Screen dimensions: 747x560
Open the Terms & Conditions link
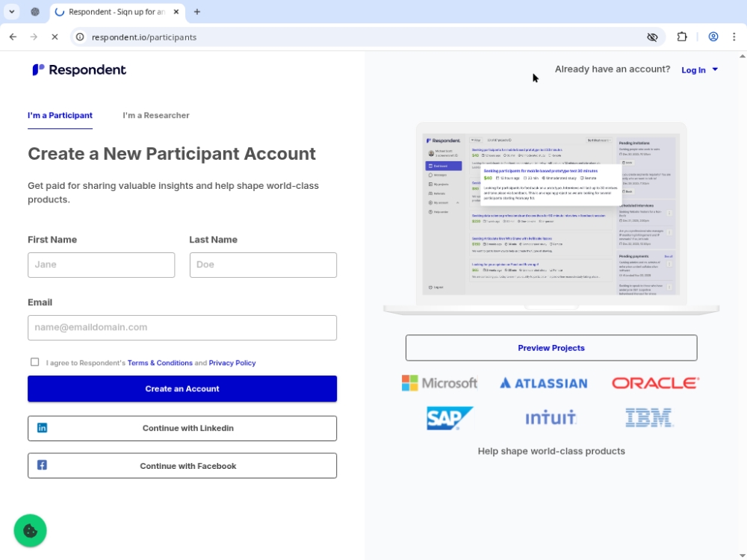pyautogui.click(x=160, y=363)
